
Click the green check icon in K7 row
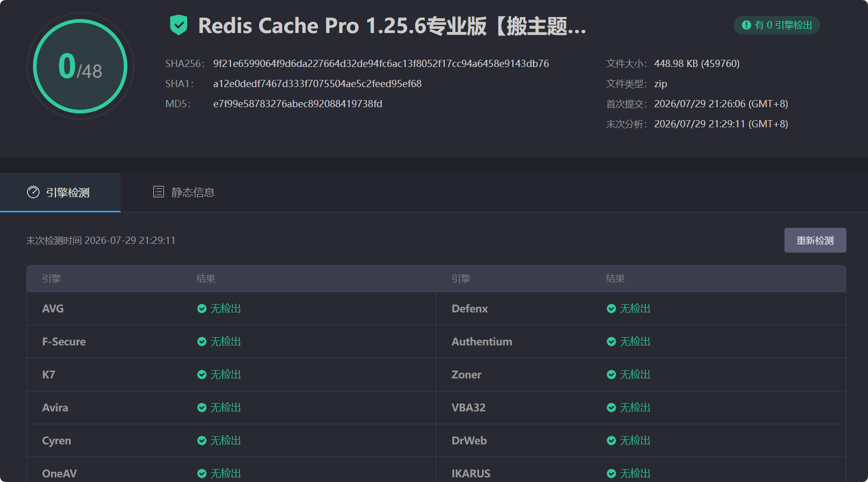pos(202,374)
